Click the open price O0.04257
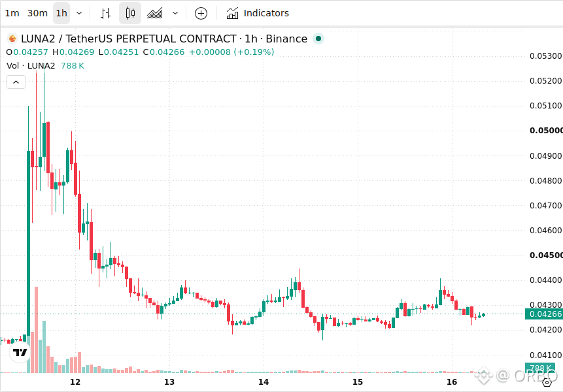563x392 pixels. coord(27,52)
